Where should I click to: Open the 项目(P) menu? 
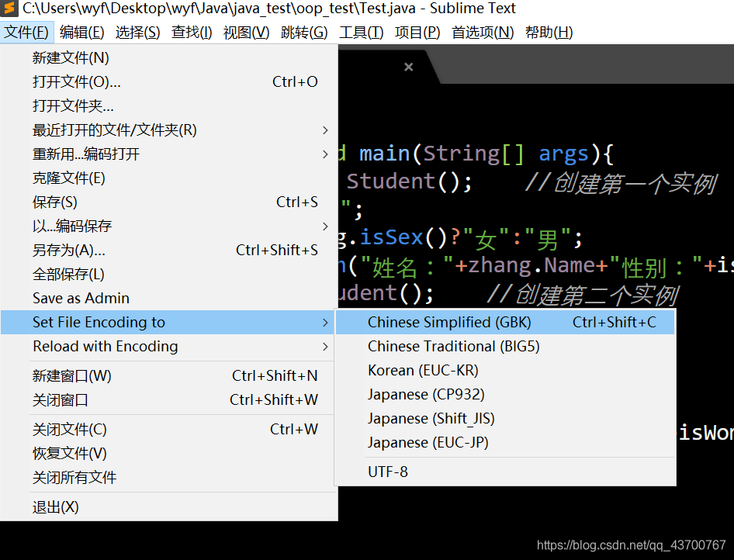tap(417, 33)
